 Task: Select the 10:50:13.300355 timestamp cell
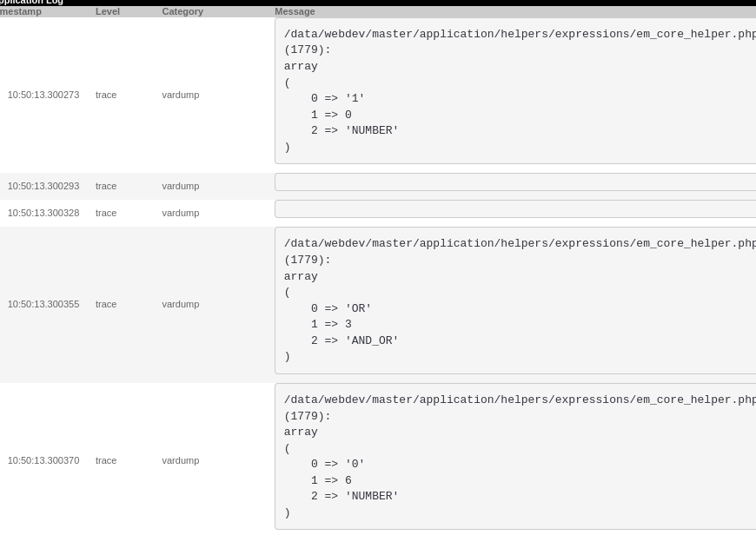coord(43,304)
